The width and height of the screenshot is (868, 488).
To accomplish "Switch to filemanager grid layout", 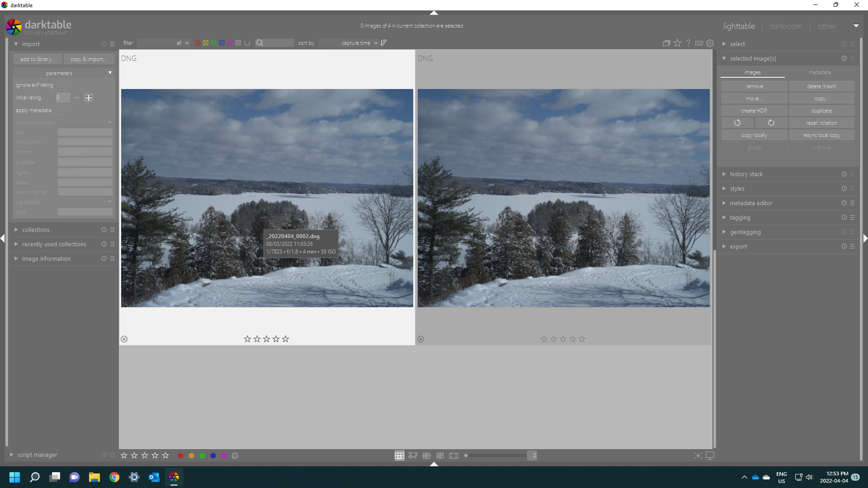I will (x=399, y=455).
